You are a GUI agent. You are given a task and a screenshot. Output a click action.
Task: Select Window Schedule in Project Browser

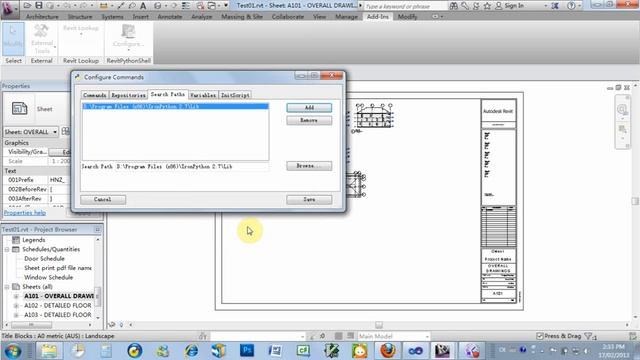[48, 277]
